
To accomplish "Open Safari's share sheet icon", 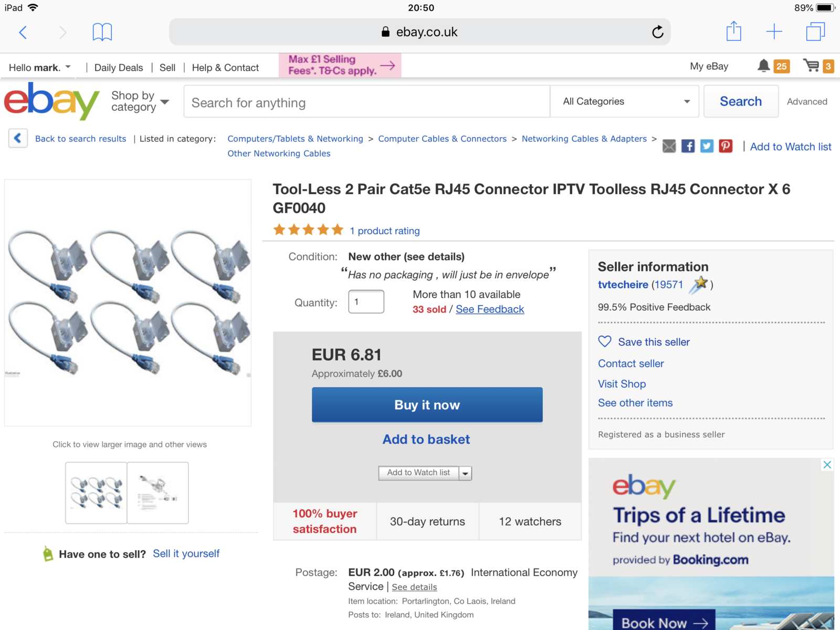I will (733, 31).
